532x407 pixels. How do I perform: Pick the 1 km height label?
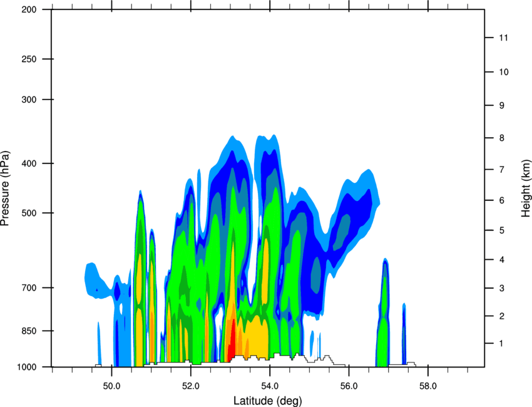click(x=501, y=344)
